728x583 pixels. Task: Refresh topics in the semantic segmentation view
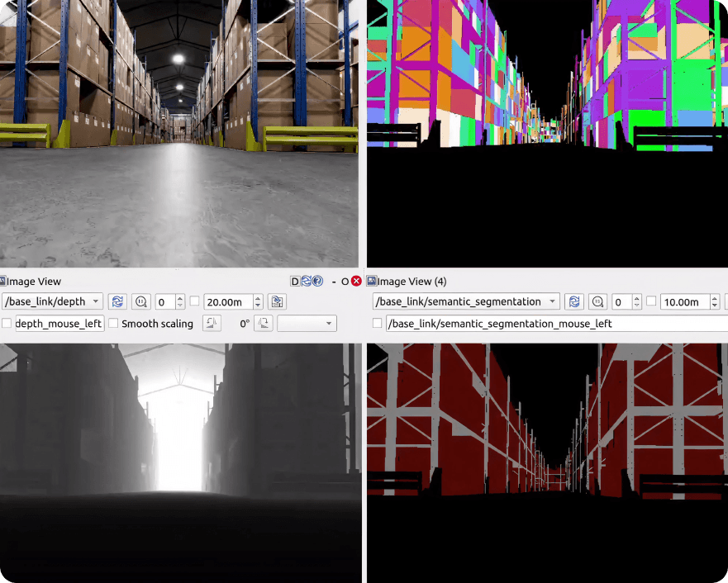click(x=574, y=301)
